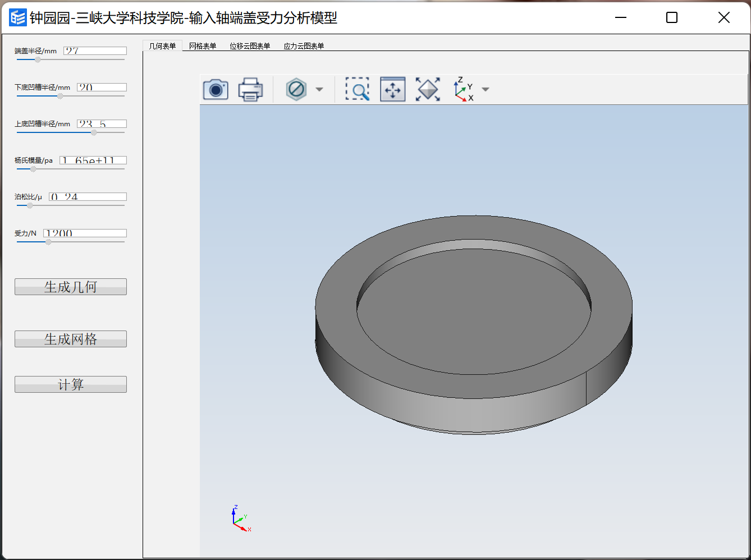Click the XYZ axis view orientation icon
Image resolution: width=751 pixels, height=560 pixels.
pos(464,89)
